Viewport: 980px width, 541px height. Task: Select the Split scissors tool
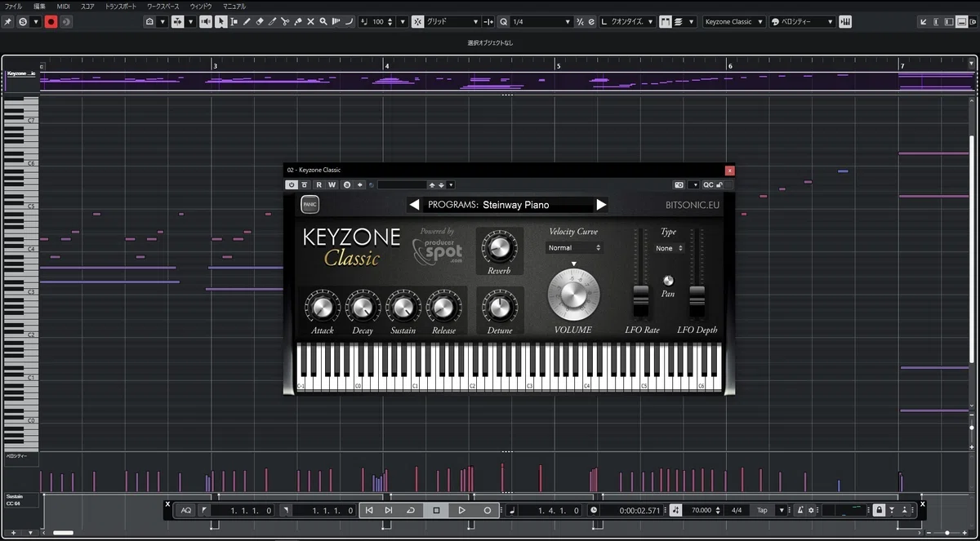tap(285, 21)
